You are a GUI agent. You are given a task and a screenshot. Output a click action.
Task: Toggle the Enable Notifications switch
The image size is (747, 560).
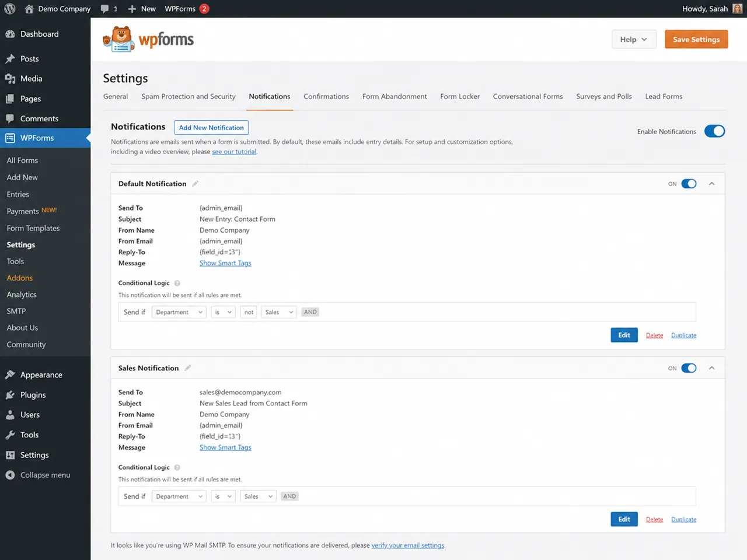pyautogui.click(x=714, y=131)
